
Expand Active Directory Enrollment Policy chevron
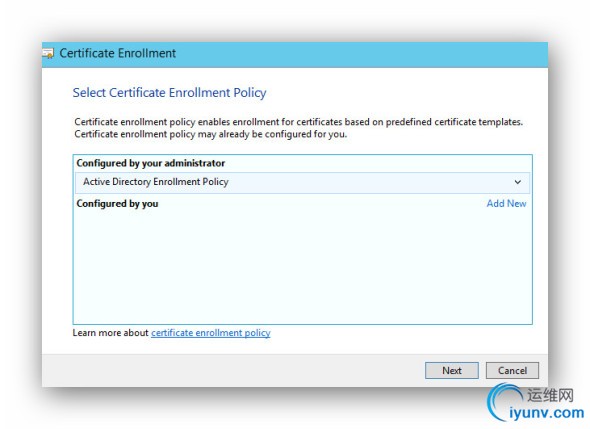[518, 182]
